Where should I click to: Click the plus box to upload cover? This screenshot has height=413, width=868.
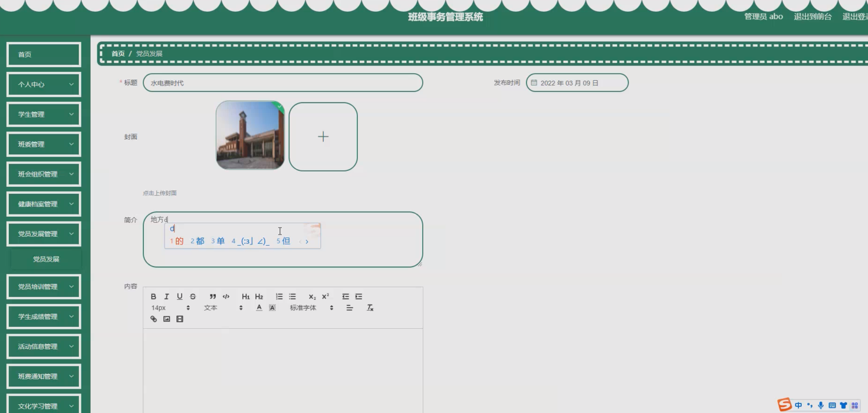[x=323, y=137]
